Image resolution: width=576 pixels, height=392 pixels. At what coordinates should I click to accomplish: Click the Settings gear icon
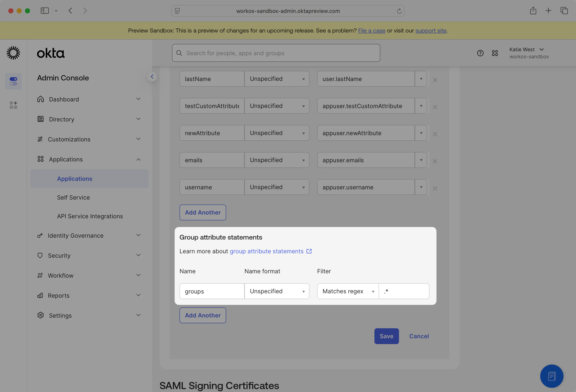[40, 315]
